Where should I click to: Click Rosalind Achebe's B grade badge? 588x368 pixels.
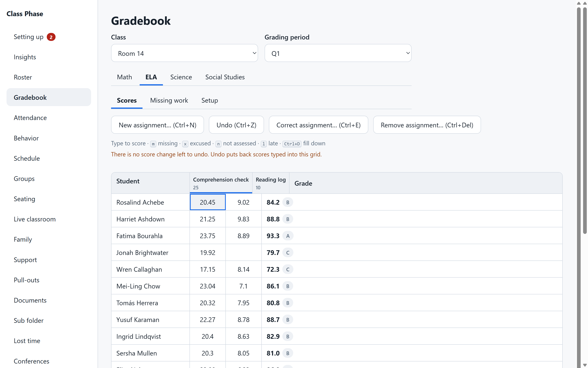288,202
